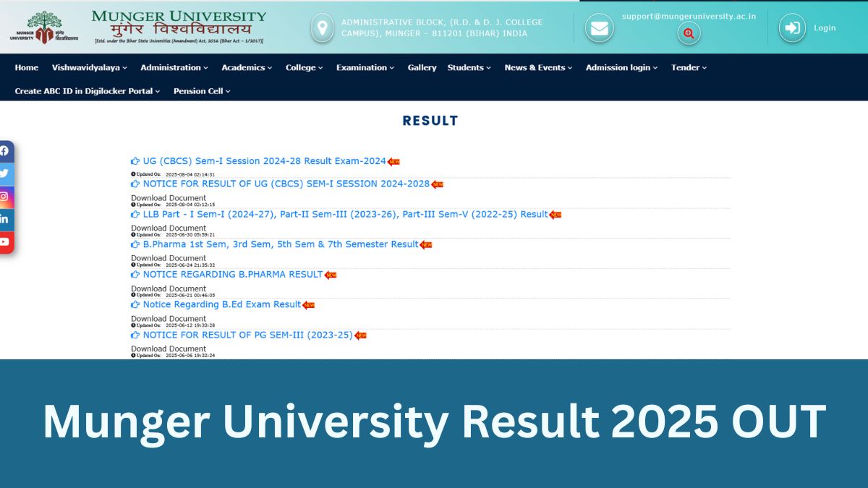Click the location pin icon in header

point(322,27)
